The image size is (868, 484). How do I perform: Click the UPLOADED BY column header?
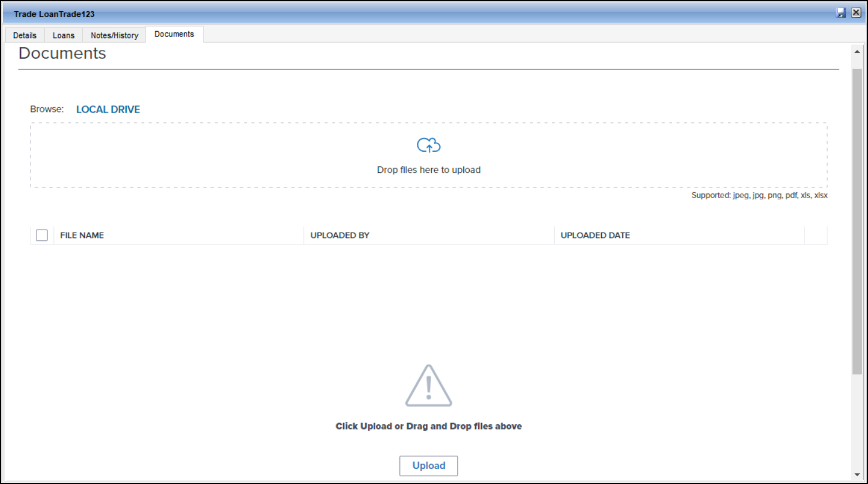tap(340, 235)
